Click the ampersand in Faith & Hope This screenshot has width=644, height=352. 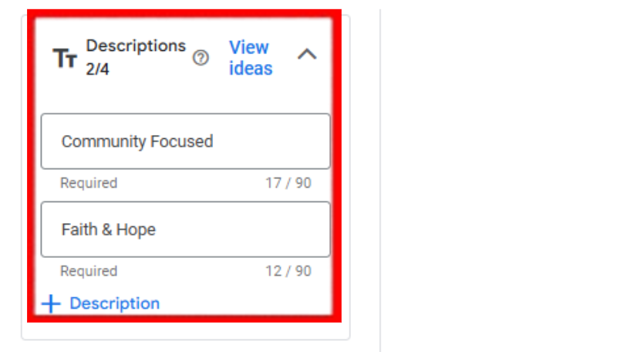click(106, 229)
